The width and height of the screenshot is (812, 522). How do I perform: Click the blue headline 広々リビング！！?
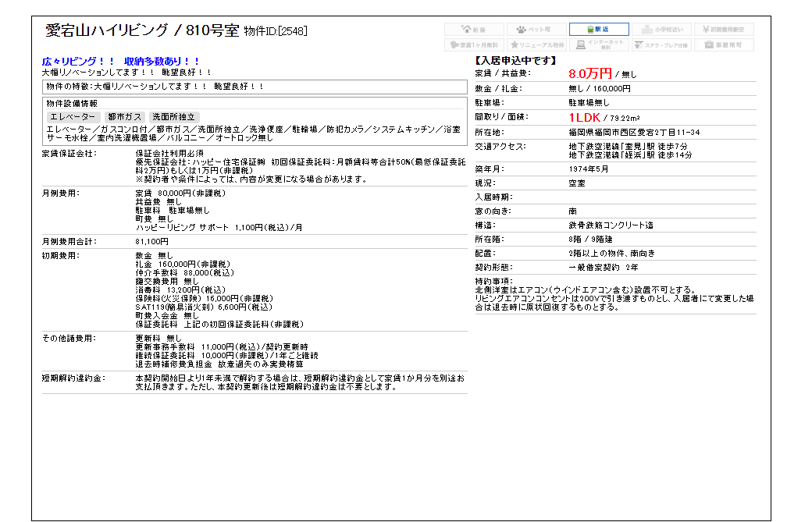pos(78,61)
